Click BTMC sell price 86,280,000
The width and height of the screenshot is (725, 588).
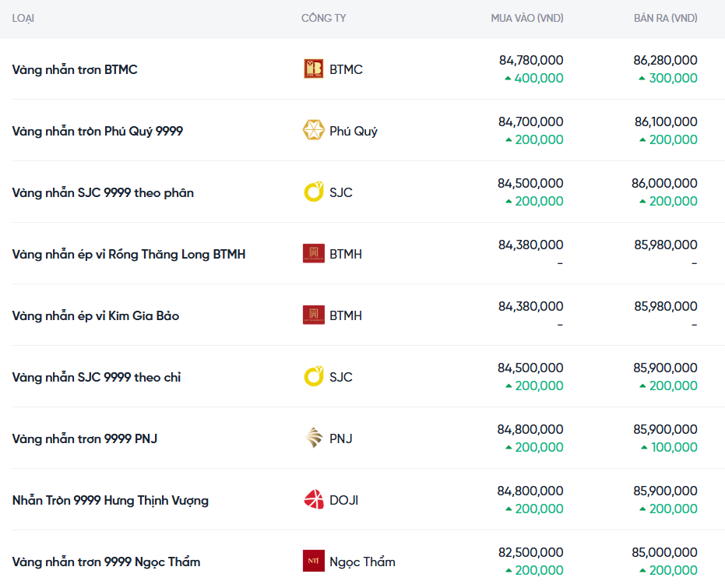click(x=665, y=60)
